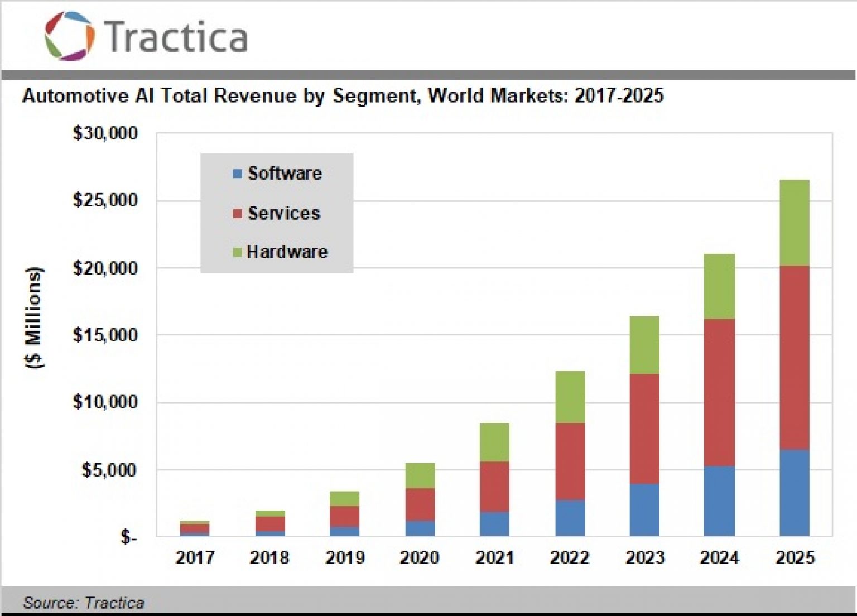This screenshot has width=857, height=616.
Task: Select the green Hardware legend swatch
Action: pos(238,252)
